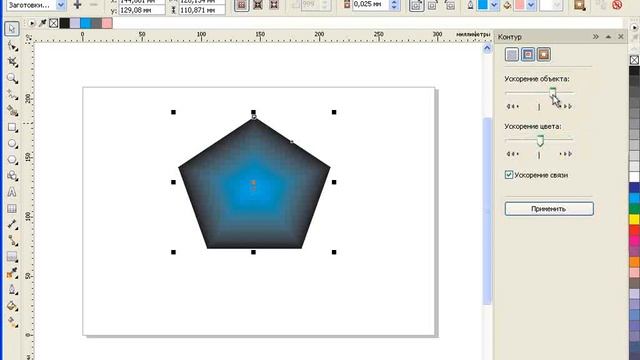Open the Contour acceleration page in docker
Screen dimensions: 640x360
click(544, 54)
